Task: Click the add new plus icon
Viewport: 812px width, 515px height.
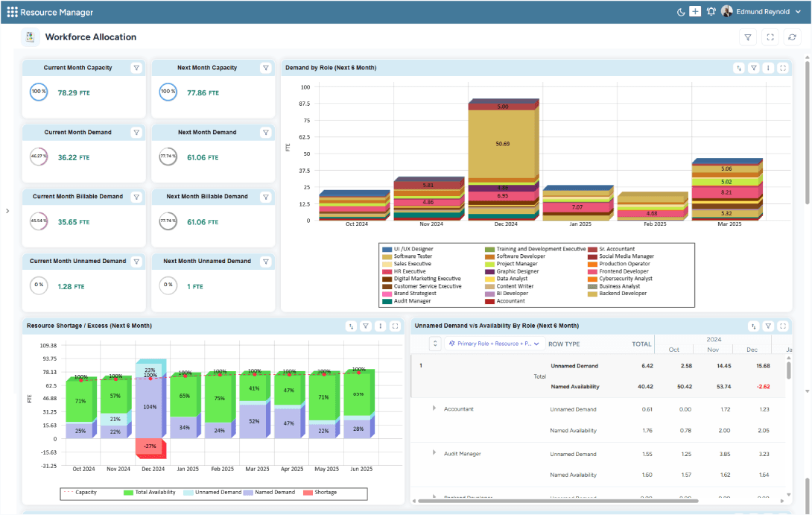Action: point(695,11)
